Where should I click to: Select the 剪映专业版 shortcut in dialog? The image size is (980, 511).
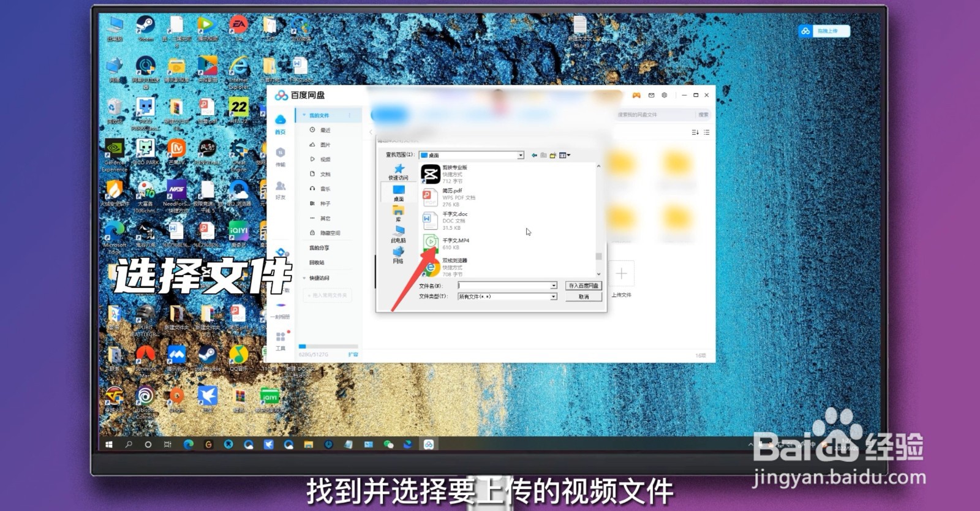445,174
